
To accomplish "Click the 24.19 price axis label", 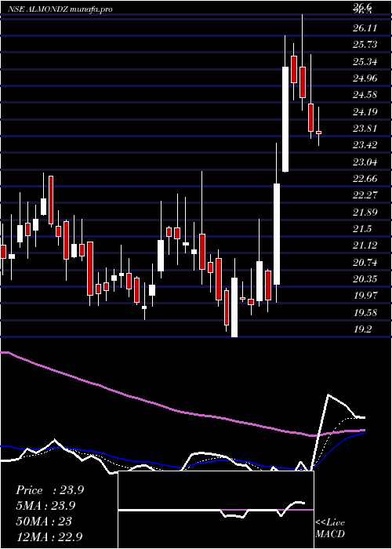I will (x=365, y=111).
